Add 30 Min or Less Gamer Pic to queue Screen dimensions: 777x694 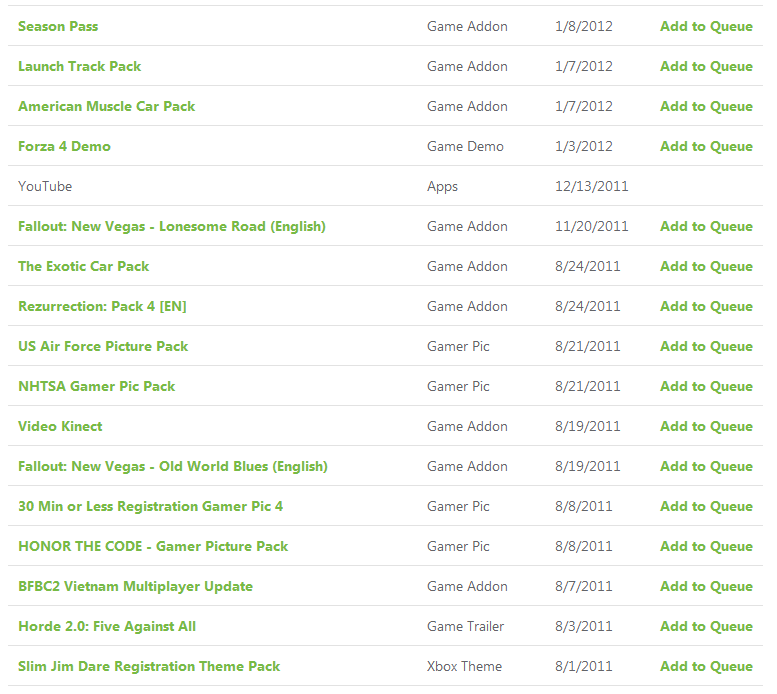click(x=706, y=506)
